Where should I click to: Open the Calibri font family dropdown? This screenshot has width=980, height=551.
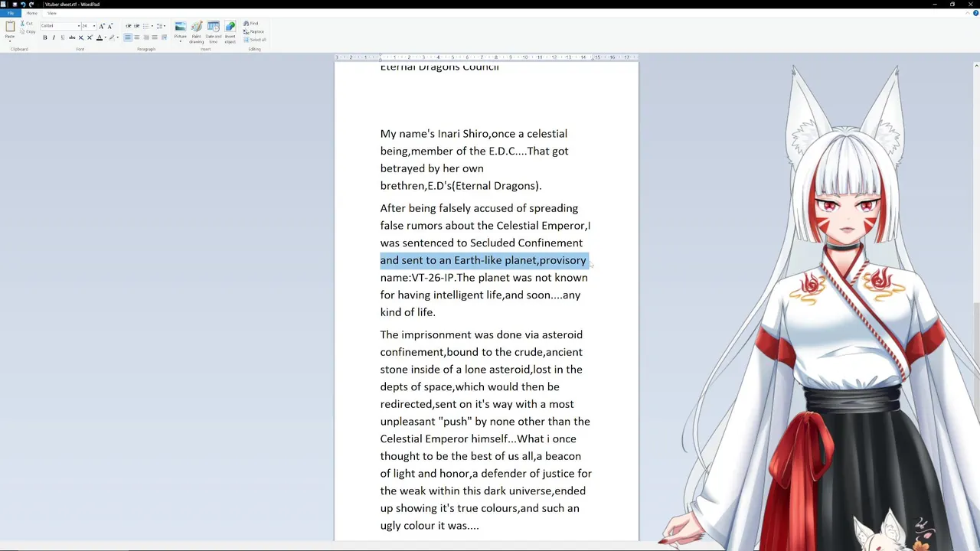pyautogui.click(x=79, y=26)
